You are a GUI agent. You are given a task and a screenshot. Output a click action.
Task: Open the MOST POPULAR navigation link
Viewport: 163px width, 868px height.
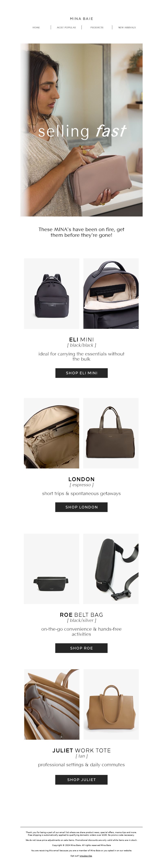(x=66, y=28)
